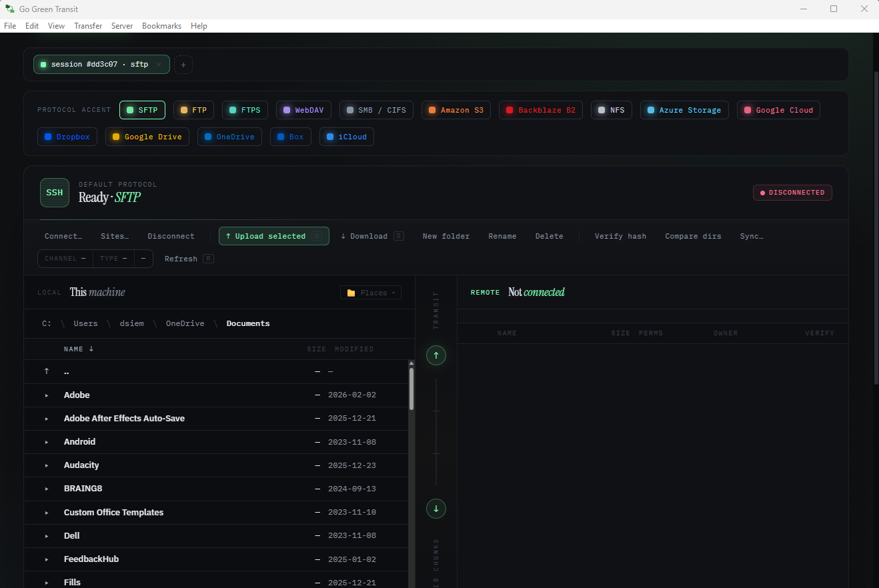Expand the Adobe folder

47,395
